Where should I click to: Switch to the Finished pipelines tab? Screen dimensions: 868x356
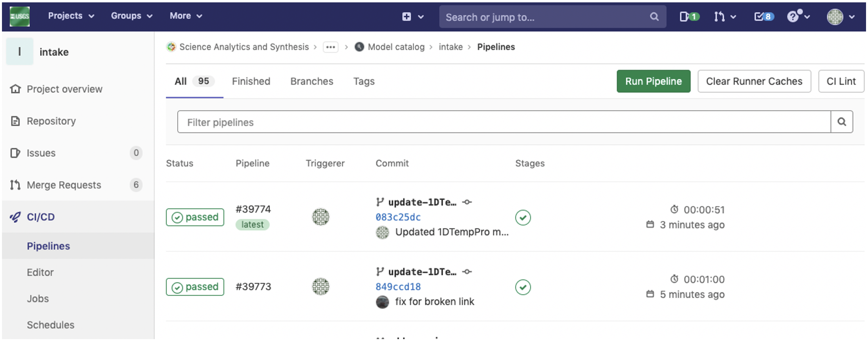click(251, 81)
